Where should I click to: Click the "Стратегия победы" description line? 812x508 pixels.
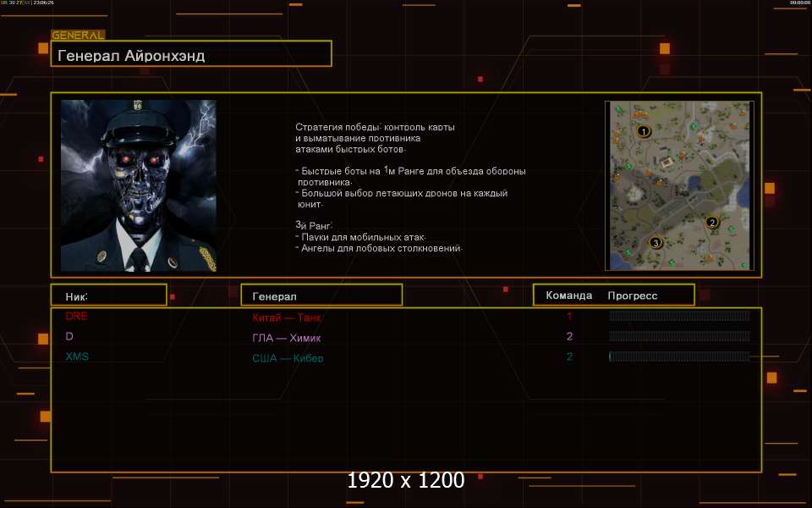375,127
